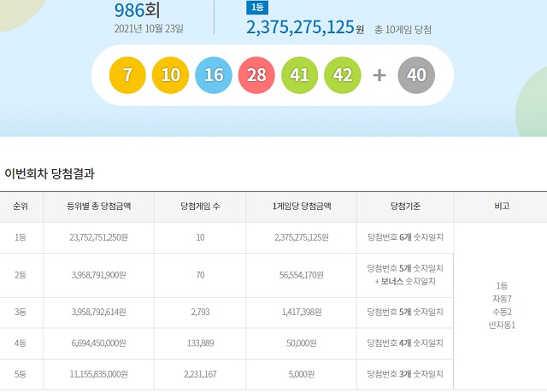Click the 반자동1 note in the 비고 cell
The width and height of the screenshot is (547, 392).
[502, 325]
